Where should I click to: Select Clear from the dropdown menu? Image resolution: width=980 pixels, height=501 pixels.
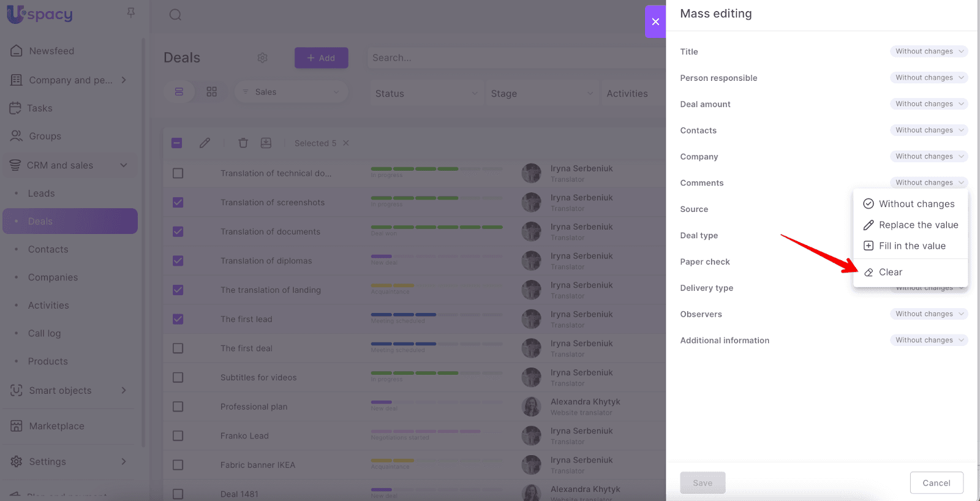point(890,272)
